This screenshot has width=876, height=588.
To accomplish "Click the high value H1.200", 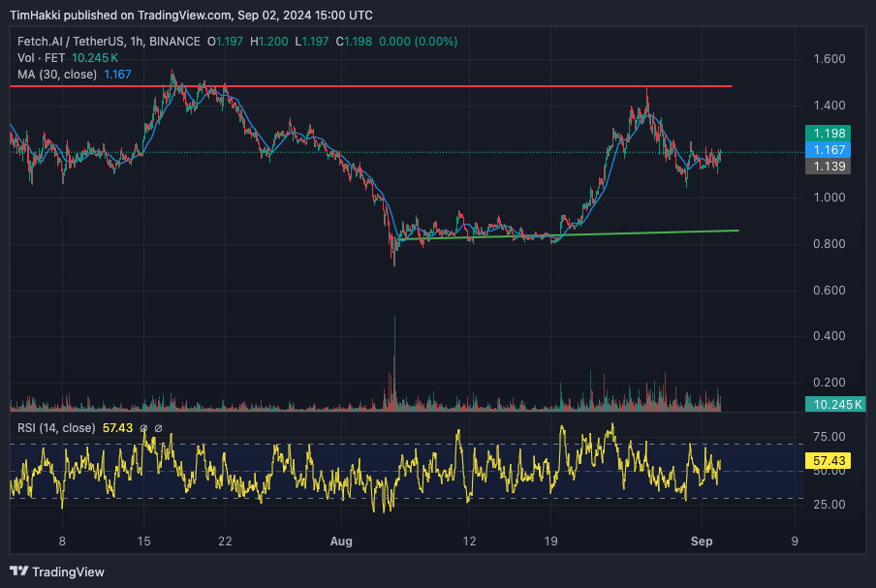I will 269,42.
